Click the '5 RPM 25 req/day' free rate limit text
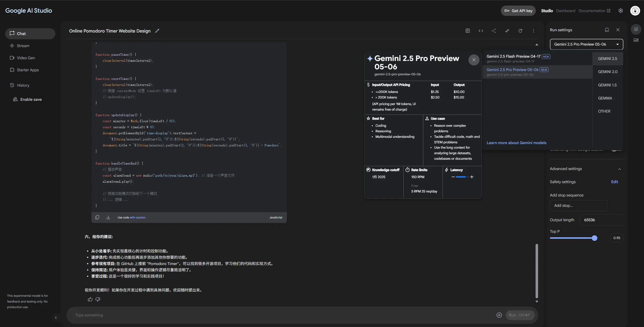 424,191
